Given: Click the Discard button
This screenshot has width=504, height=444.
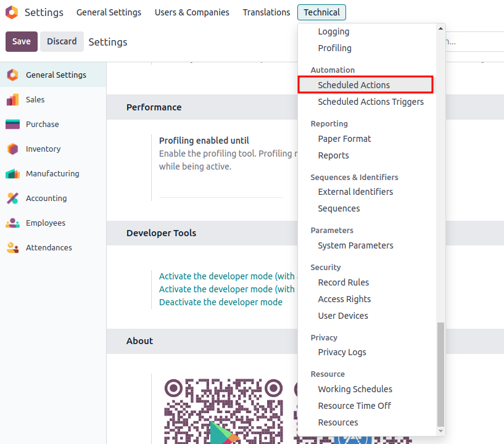Looking at the screenshot, I should click(62, 41).
